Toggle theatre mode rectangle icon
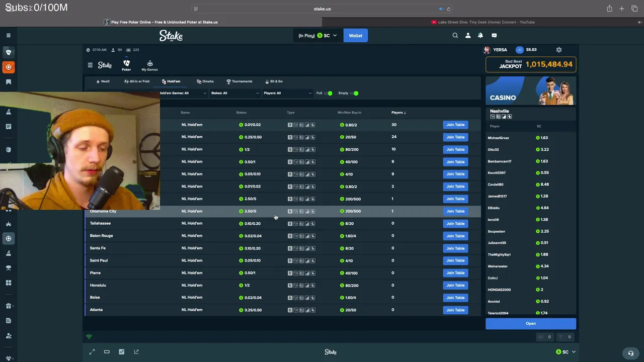Screen dimensions: 644x362 (107, 352)
